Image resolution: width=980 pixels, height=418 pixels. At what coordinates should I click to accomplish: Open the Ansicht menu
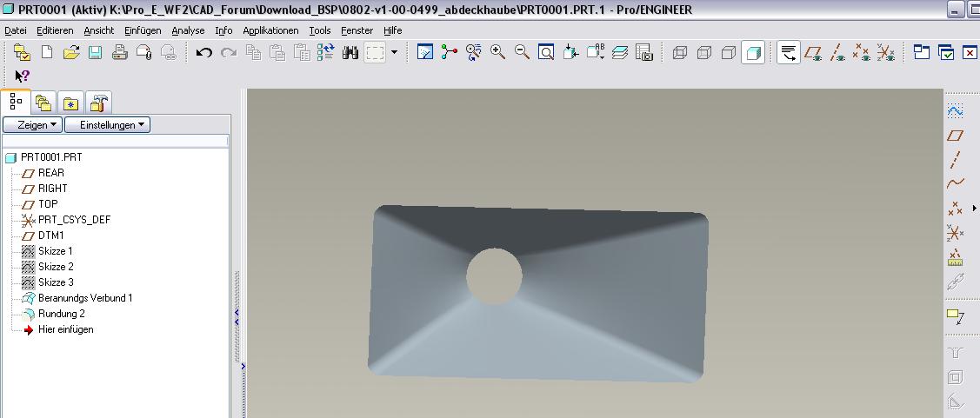(x=99, y=30)
